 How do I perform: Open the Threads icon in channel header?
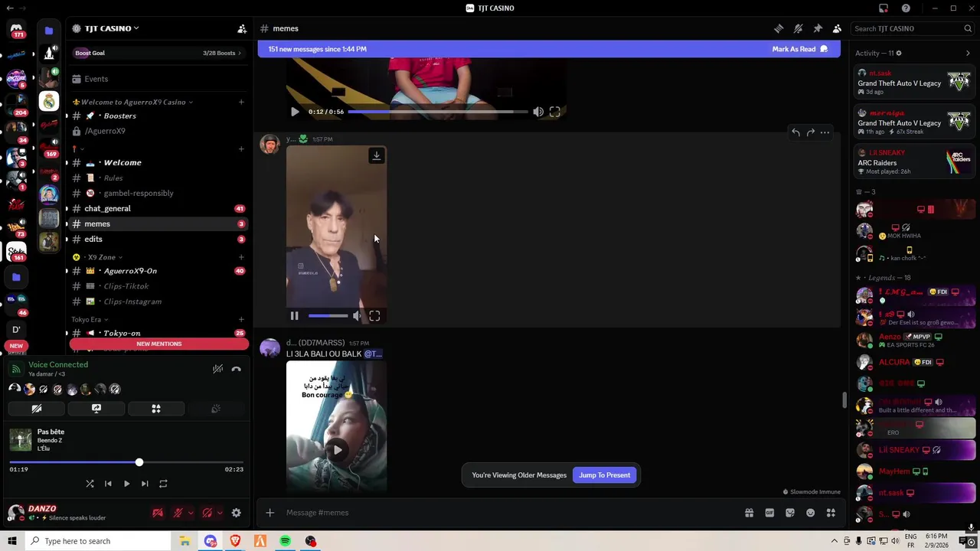pyautogui.click(x=779, y=28)
